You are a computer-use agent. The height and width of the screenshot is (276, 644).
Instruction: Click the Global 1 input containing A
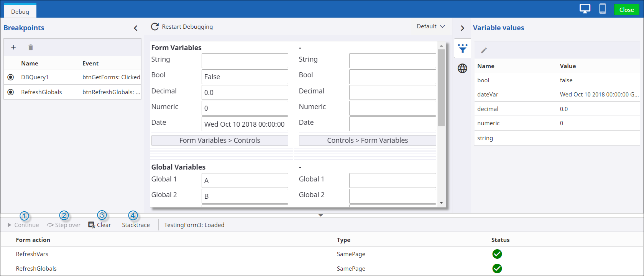click(x=245, y=181)
